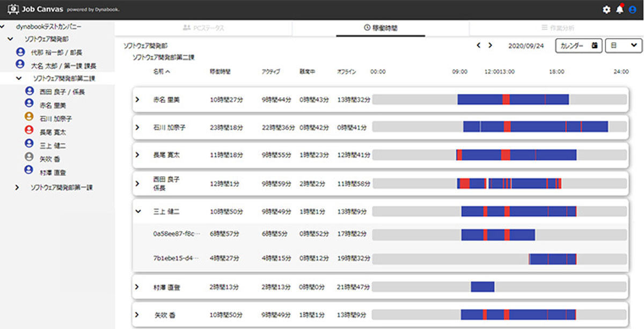Click 0a58ee87-f8c device timeline block
Screen dimensions: 644x329
498,235
